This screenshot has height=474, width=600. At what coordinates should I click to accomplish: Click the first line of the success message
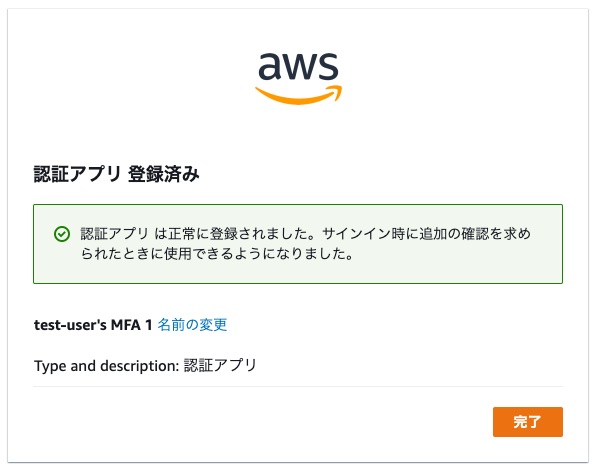(x=305, y=234)
